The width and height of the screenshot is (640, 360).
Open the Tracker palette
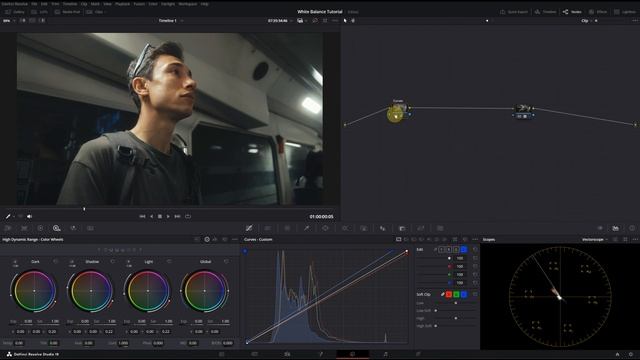(345, 228)
